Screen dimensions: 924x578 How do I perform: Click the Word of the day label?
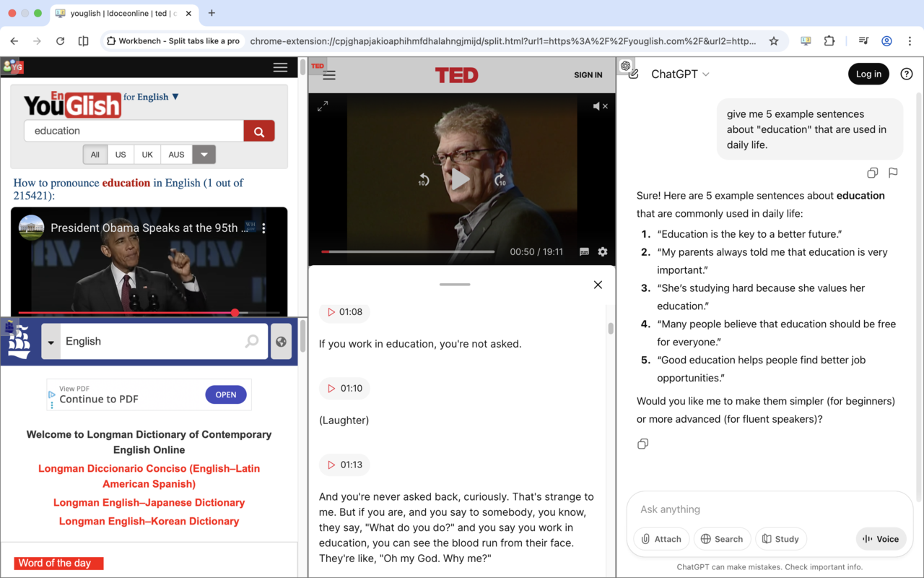58,564
